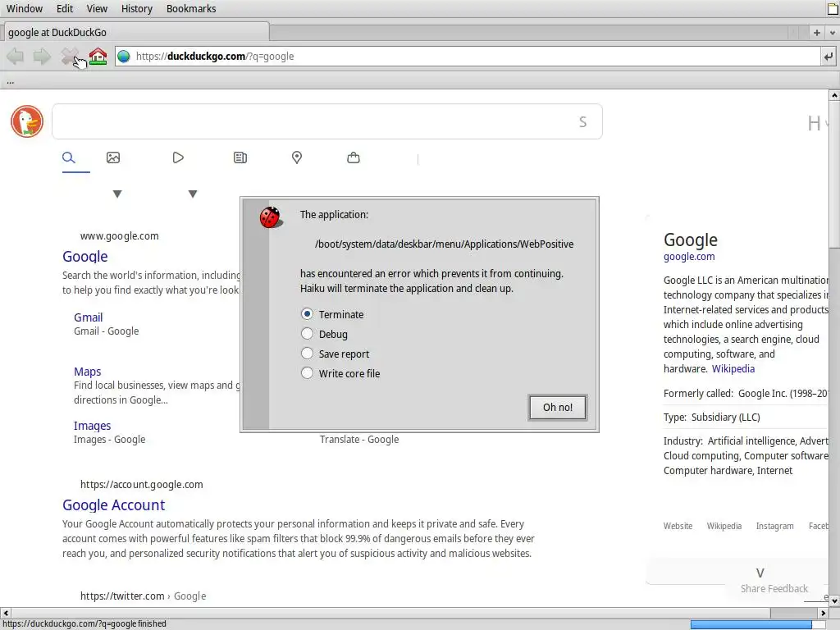Select the Save report radio option

pos(307,354)
